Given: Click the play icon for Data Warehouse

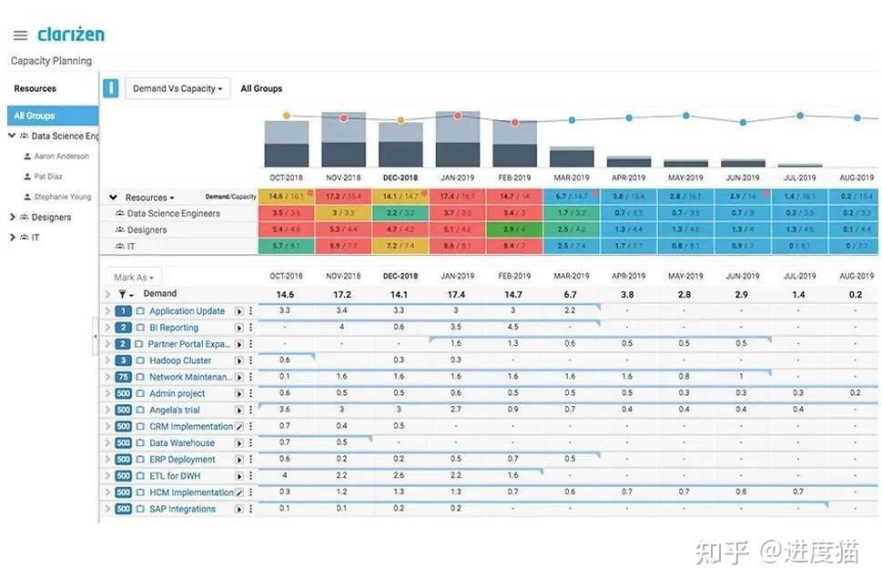Looking at the screenshot, I should click(x=239, y=443).
